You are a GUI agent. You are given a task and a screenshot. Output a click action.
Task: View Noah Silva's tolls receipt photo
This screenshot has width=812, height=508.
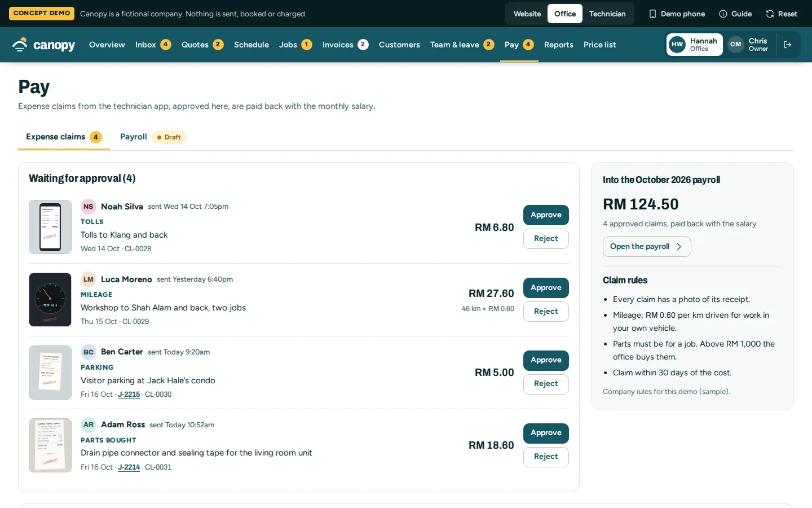50,227
